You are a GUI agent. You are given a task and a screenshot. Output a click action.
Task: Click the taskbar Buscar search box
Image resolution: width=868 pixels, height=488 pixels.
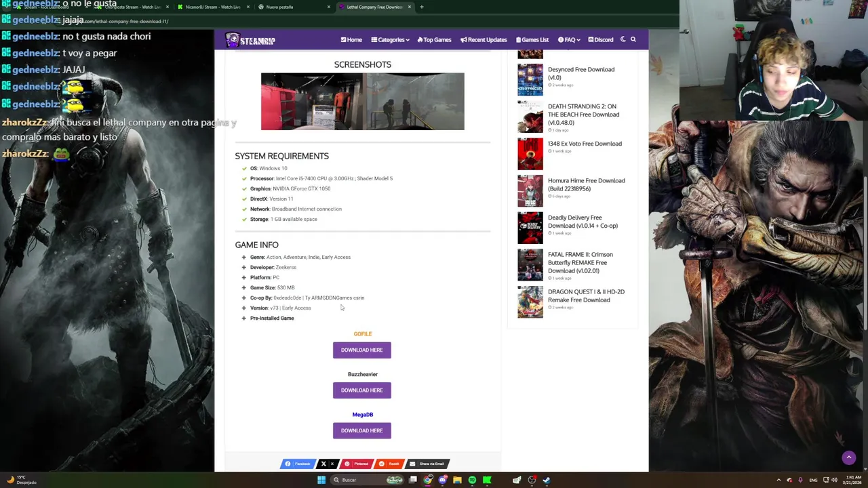(368, 480)
